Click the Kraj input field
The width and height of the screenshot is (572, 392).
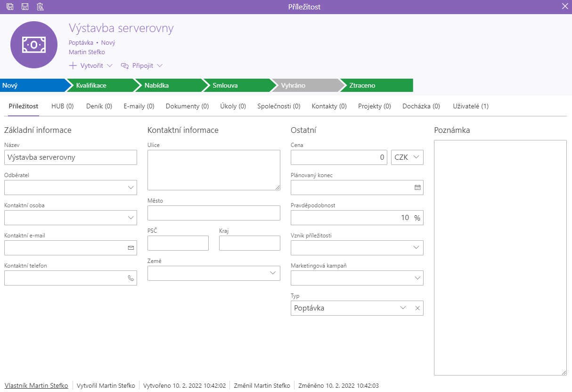pyautogui.click(x=250, y=243)
